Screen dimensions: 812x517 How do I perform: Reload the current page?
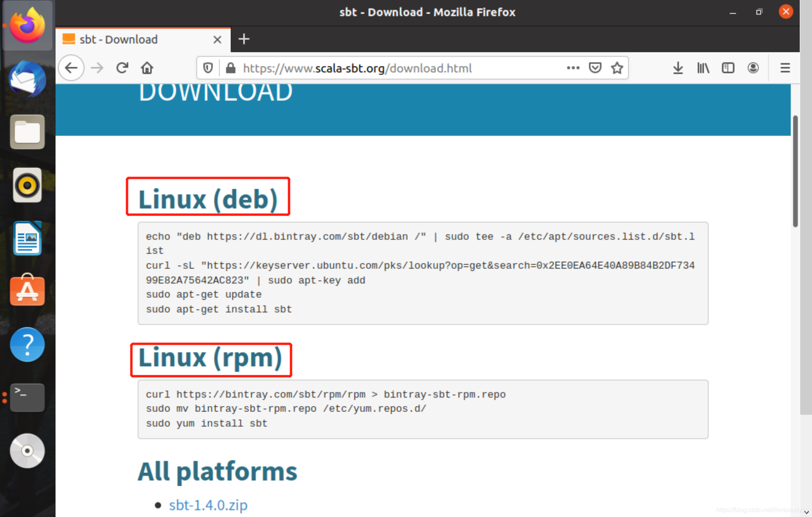pos(122,68)
